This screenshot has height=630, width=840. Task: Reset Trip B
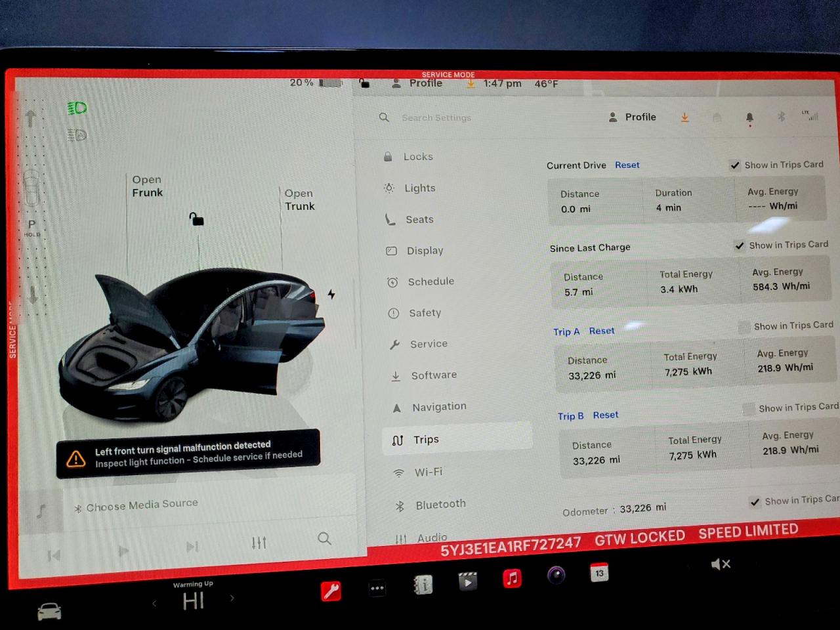(606, 415)
